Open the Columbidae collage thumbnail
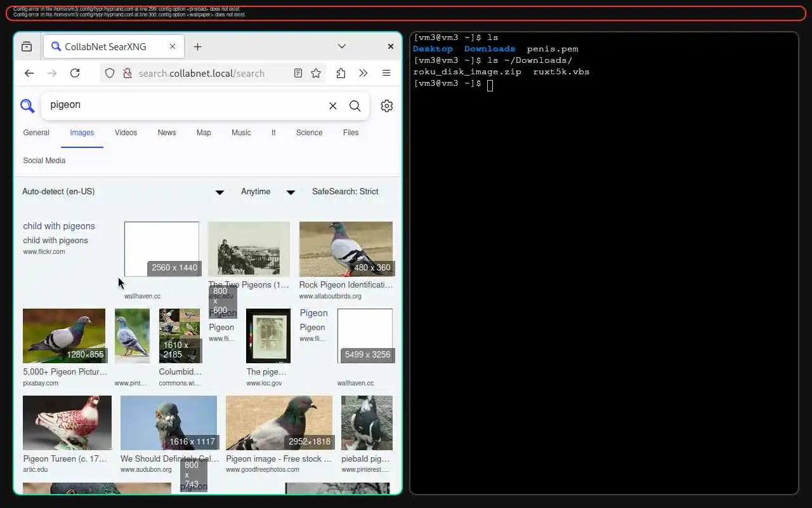Viewport: 812px width, 508px height. [x=180, y=336]
